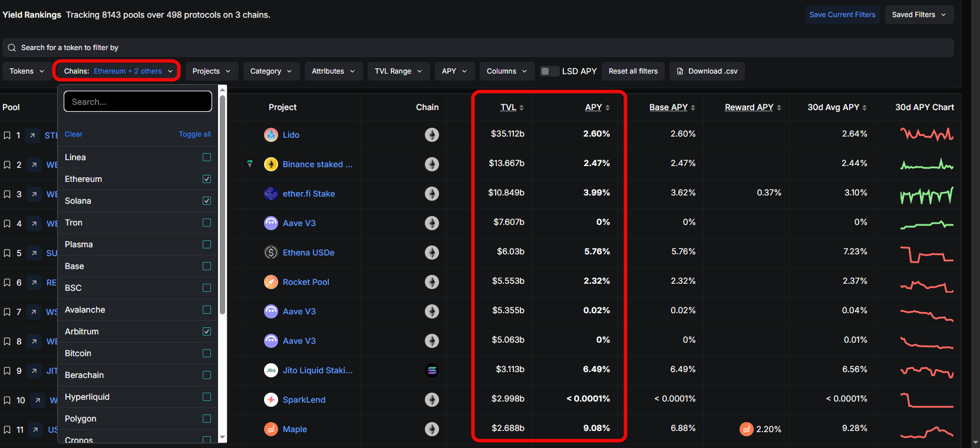Click the Ethena USDe logo icon

pyautogui.click(x=271, y=253)
